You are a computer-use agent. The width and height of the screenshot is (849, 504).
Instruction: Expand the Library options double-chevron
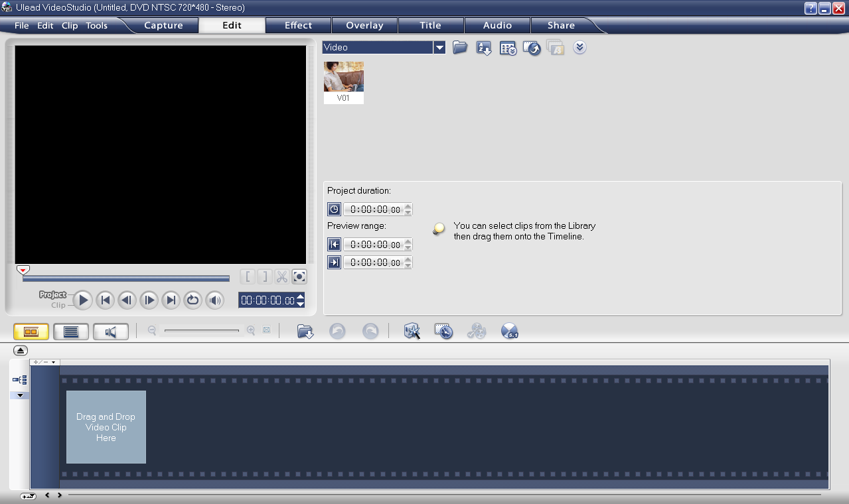(579, 47)
